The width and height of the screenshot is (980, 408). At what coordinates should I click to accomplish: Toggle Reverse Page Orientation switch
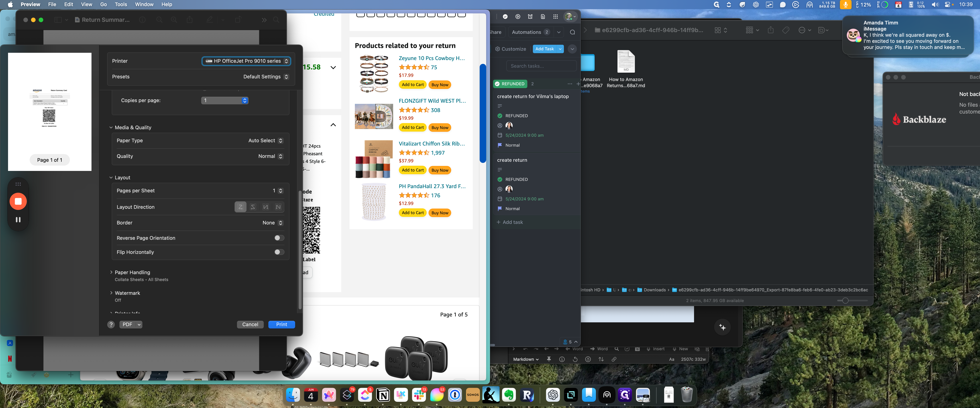[x=279, y=238]
